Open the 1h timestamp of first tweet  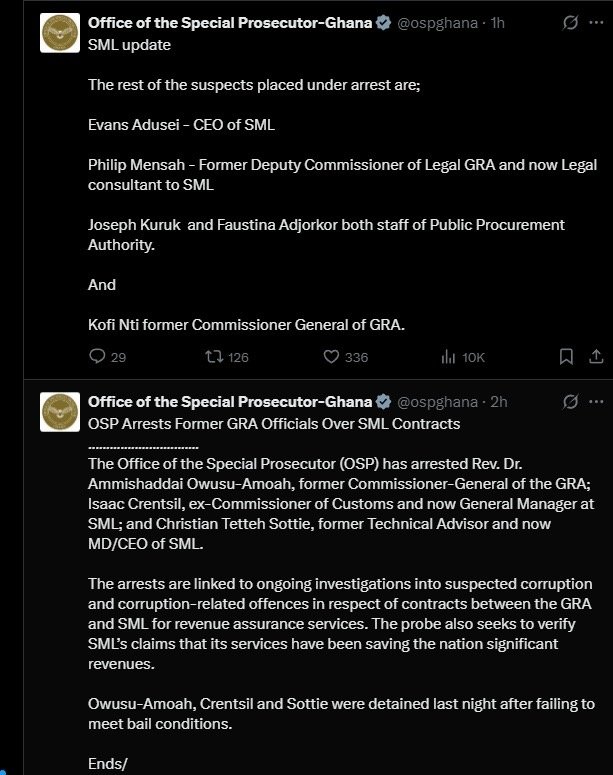tap(497, 23)
